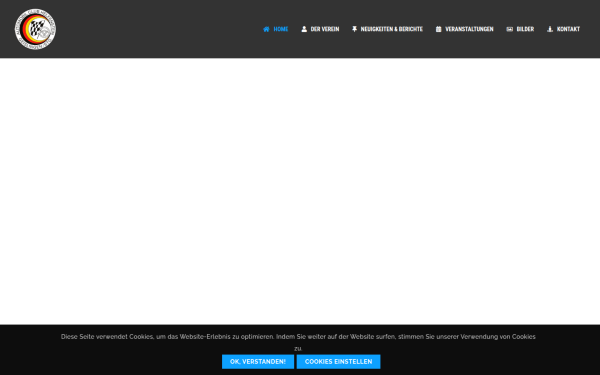The image size is (600, 375).
Task: Open the Veranstaltungen menu item
Action: (x=469, y=29)
